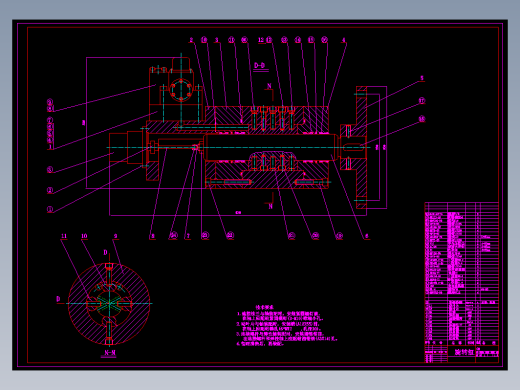Click the N cutting-plane marker above the cylinder
Viewport: 520px width, 390px height.
point(269,86)
